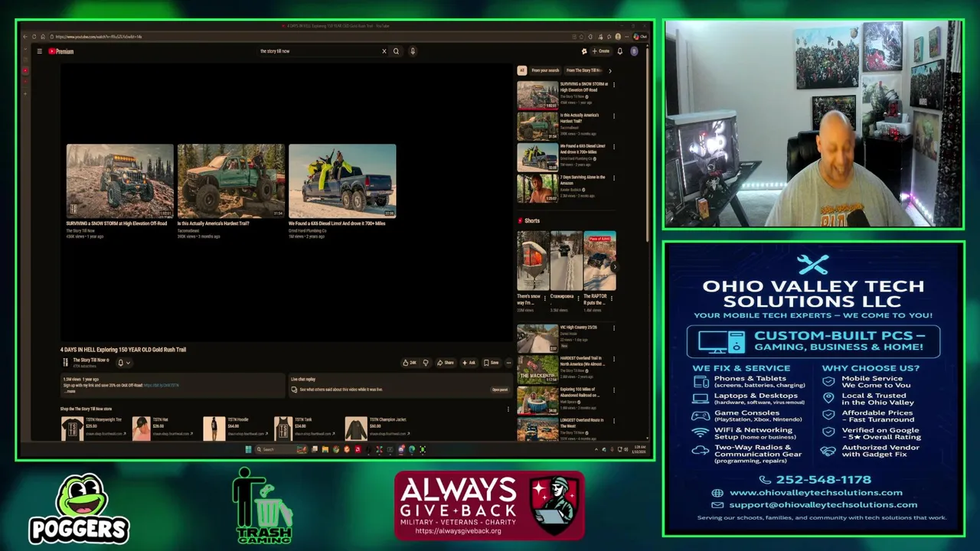Open the 'TSTN Champion Jacket' store item
The image size is (980, 551).
pyautogui.click(x=377, y=428)
